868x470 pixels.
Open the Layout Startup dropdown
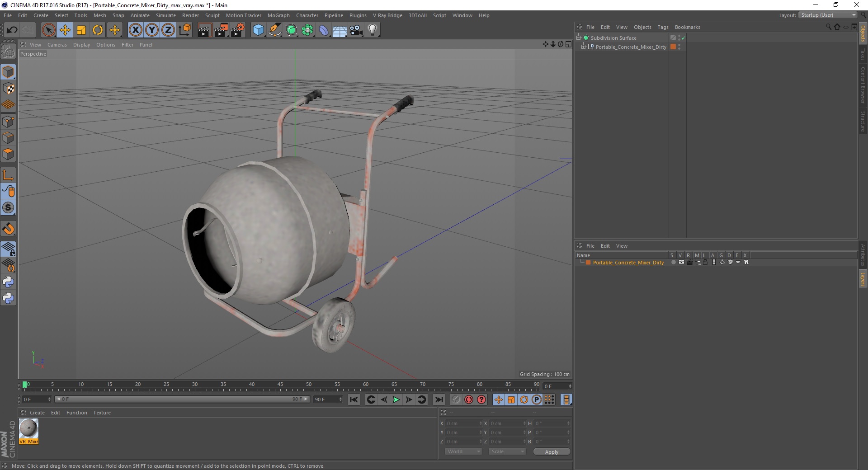(828, 15)
